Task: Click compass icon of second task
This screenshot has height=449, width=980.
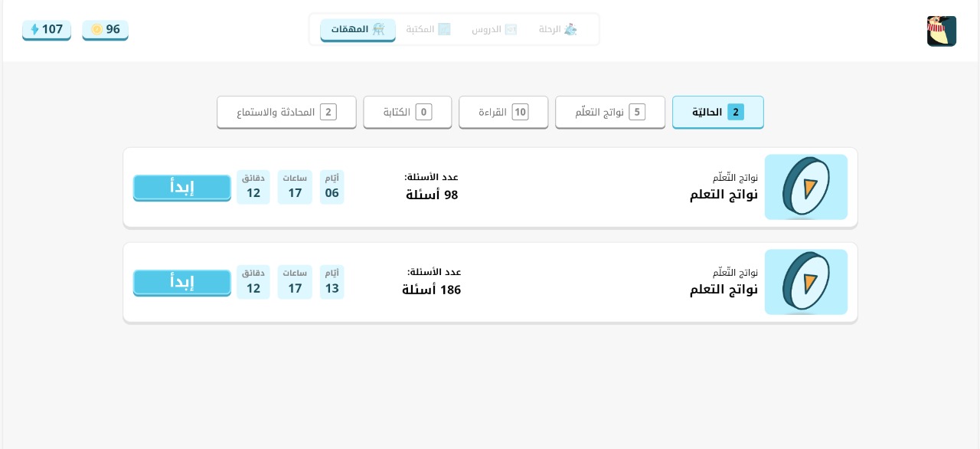Action: (x=805, y=282)
